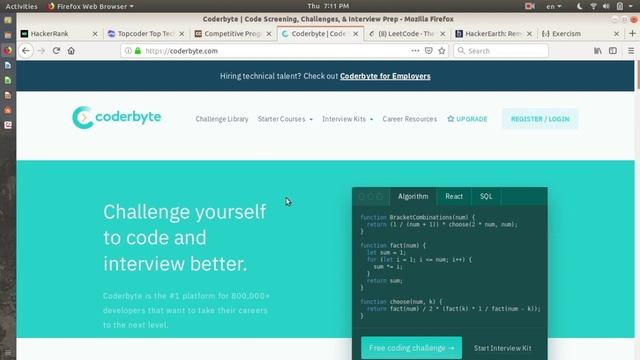
Task: Open Show Applications grid in dock
Action: pyautogui.click(x=8, y=353)
